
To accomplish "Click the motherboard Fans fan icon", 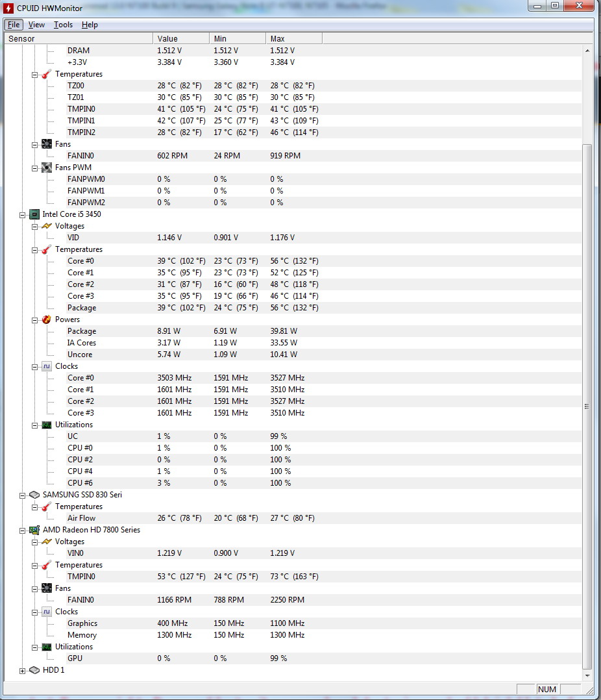I will pyautogui.click(x=46, y=144).
